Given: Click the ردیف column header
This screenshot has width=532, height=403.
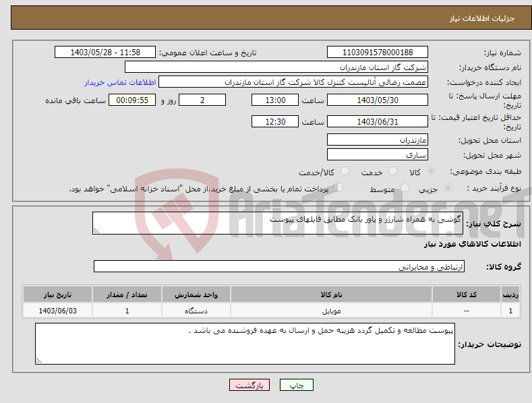Looking at the screenshot, I should 510,294.
